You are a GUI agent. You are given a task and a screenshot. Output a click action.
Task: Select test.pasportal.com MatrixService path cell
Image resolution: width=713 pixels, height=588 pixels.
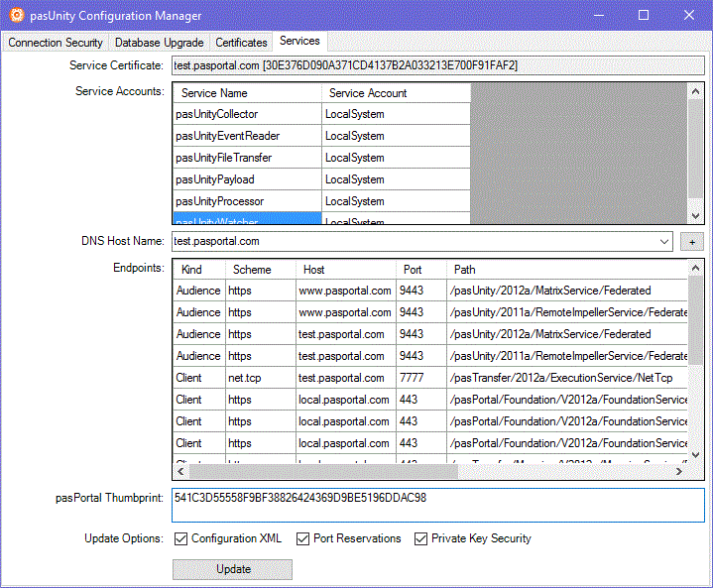click(x=567, y=334)
